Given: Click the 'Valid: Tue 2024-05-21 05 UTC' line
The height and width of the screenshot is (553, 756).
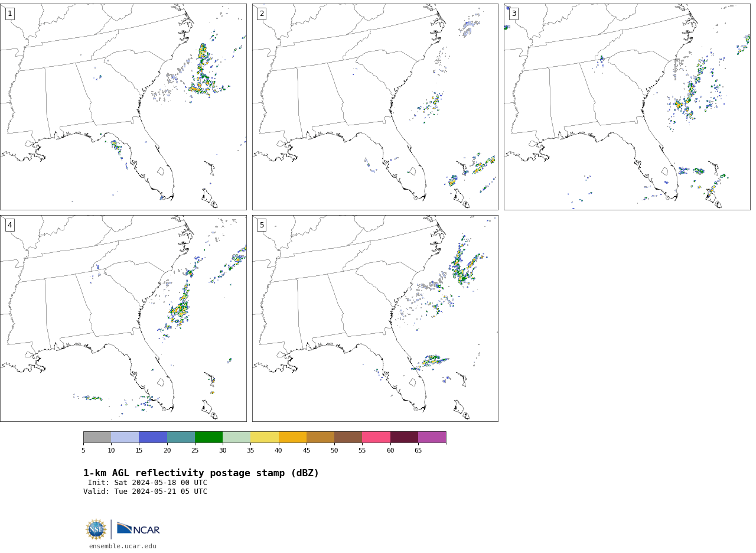Looking at the screenshot, I should coord(145,492).
